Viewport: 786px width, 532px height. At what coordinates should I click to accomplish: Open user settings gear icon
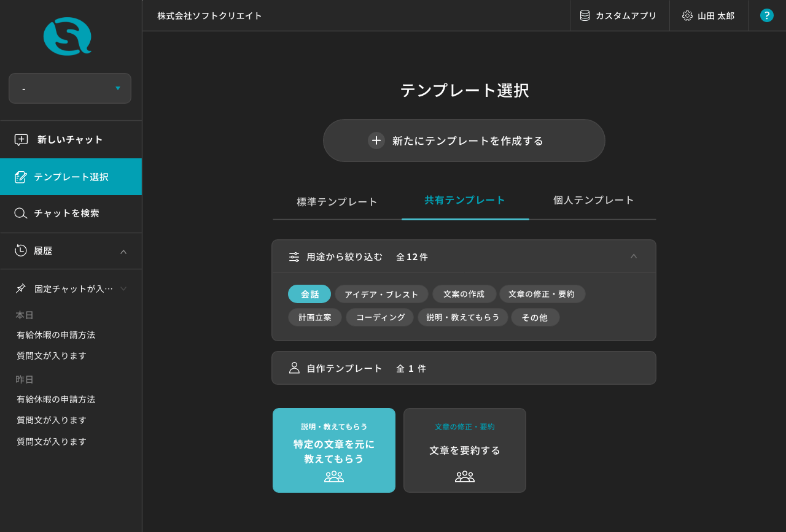click(687, 15)
